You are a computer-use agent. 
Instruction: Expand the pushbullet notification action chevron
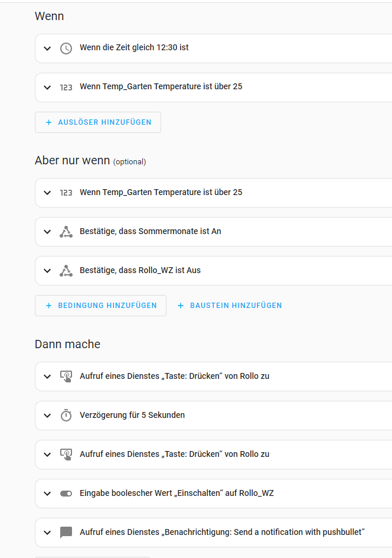pyautogui.click(x=47, y=533)
